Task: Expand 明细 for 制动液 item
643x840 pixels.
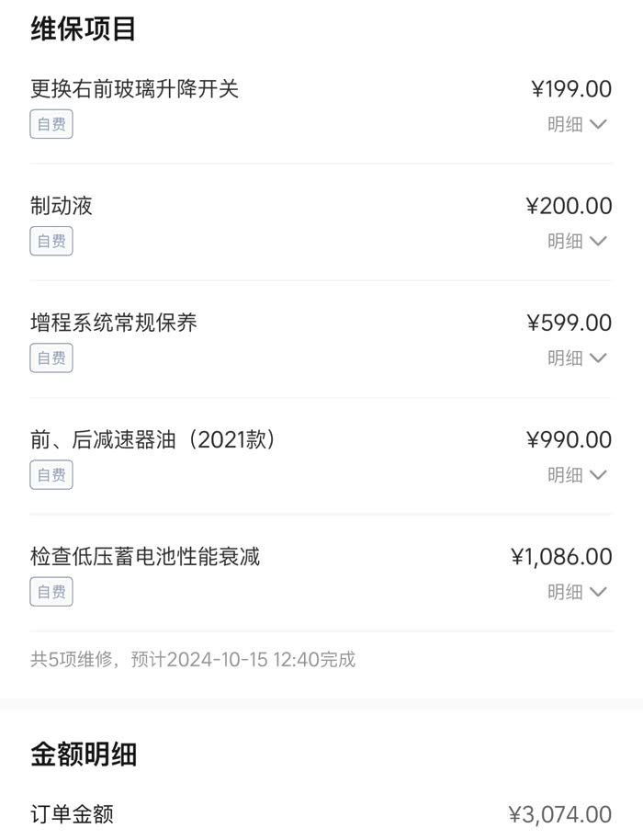Action: (578, 241)
